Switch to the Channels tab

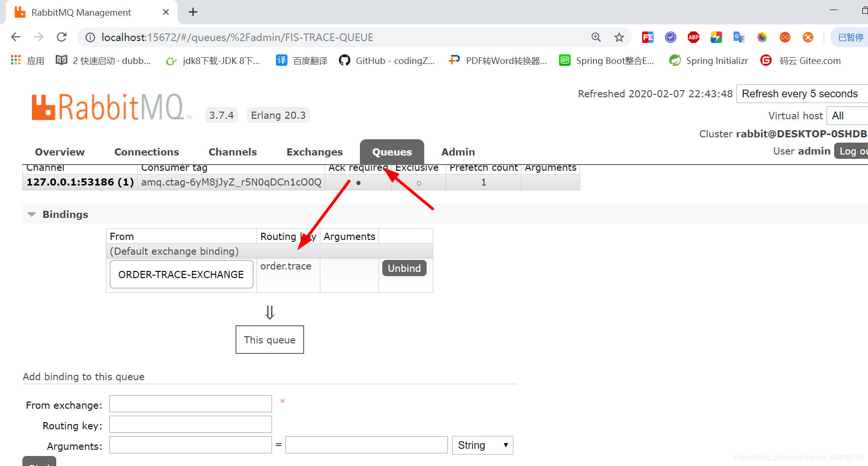(x=233, y=152)
